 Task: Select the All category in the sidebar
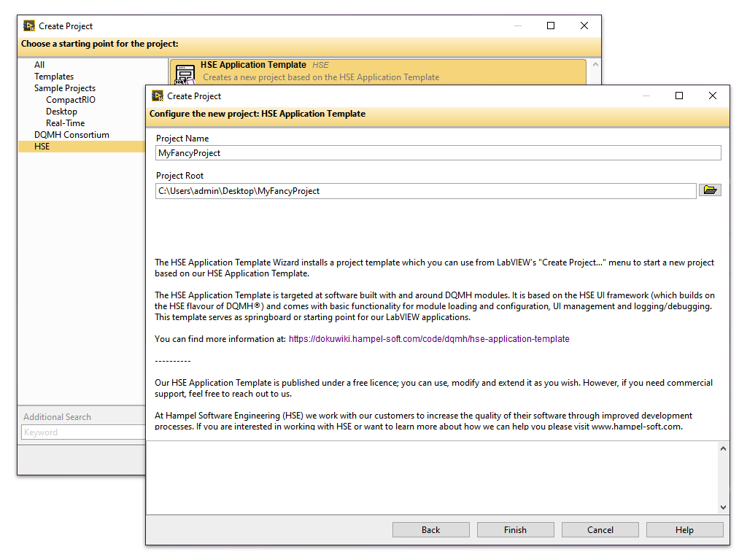39,64
